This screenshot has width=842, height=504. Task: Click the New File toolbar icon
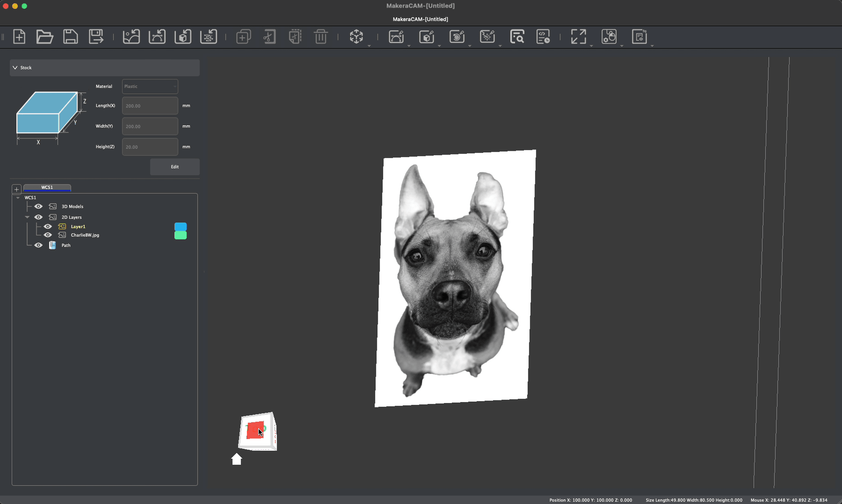pos(19,36)
